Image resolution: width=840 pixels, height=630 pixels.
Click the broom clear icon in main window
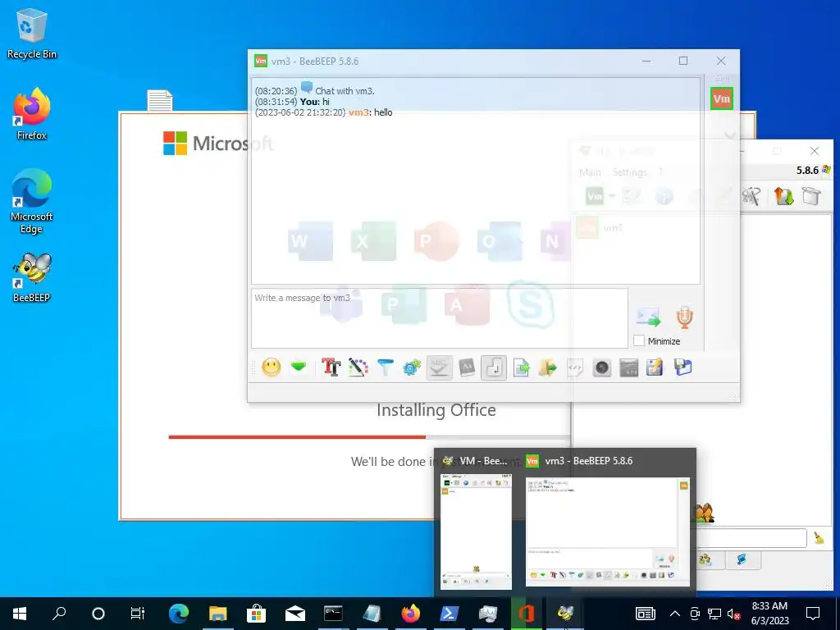pos(819,538)
